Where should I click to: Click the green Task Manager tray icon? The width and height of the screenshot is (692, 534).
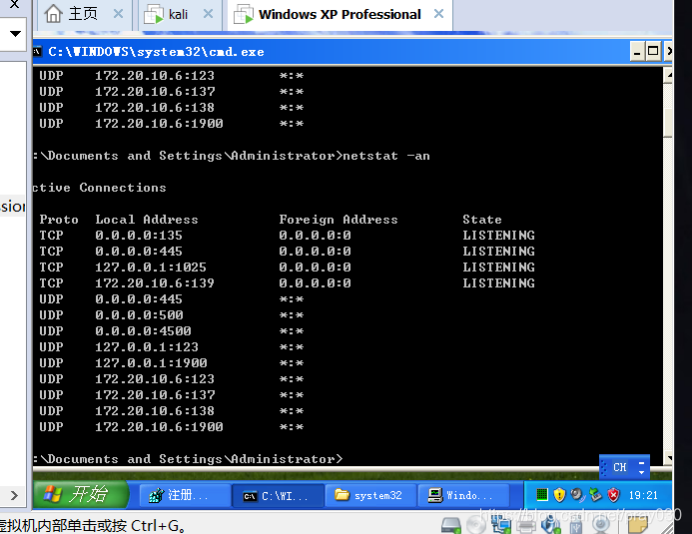[x=542, y=495]
